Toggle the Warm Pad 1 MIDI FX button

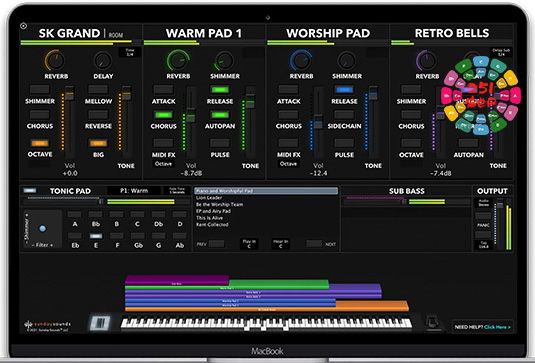[x=163, y=143]
